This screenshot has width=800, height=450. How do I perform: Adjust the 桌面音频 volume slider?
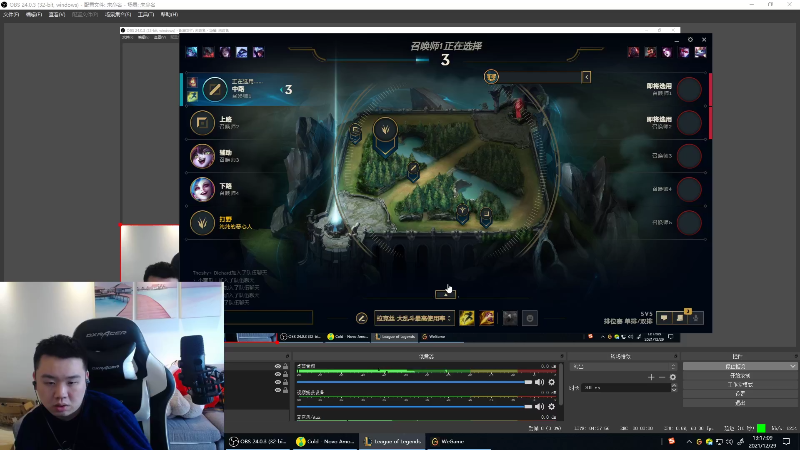pos(414,382)
